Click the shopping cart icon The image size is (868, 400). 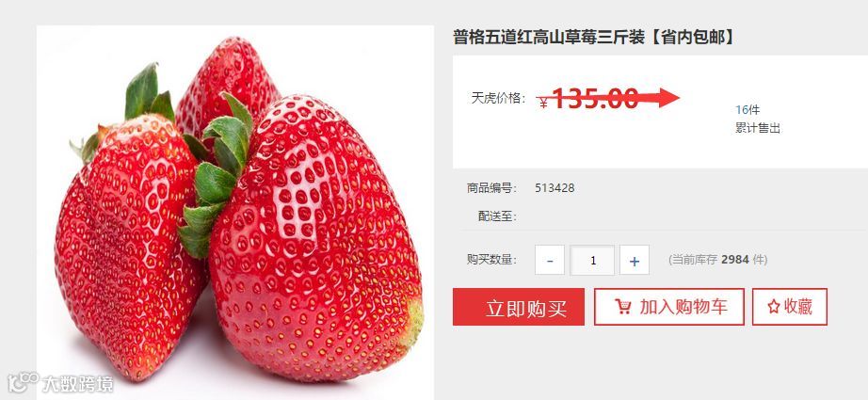pos(623,307)
